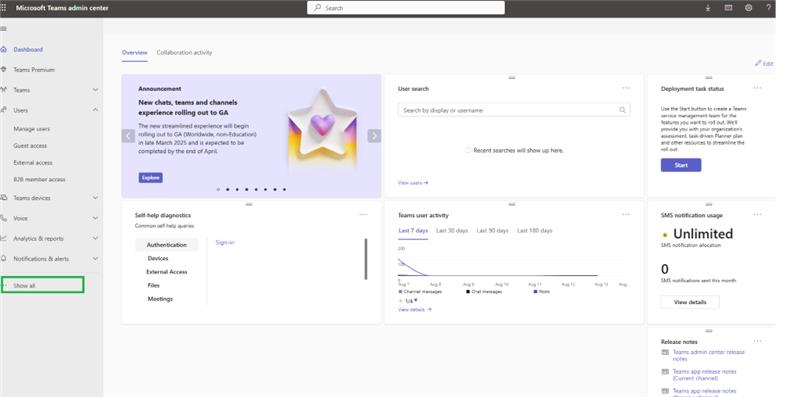
Task: Open User search card more options ellipsis
Action: tap(626, 88)
